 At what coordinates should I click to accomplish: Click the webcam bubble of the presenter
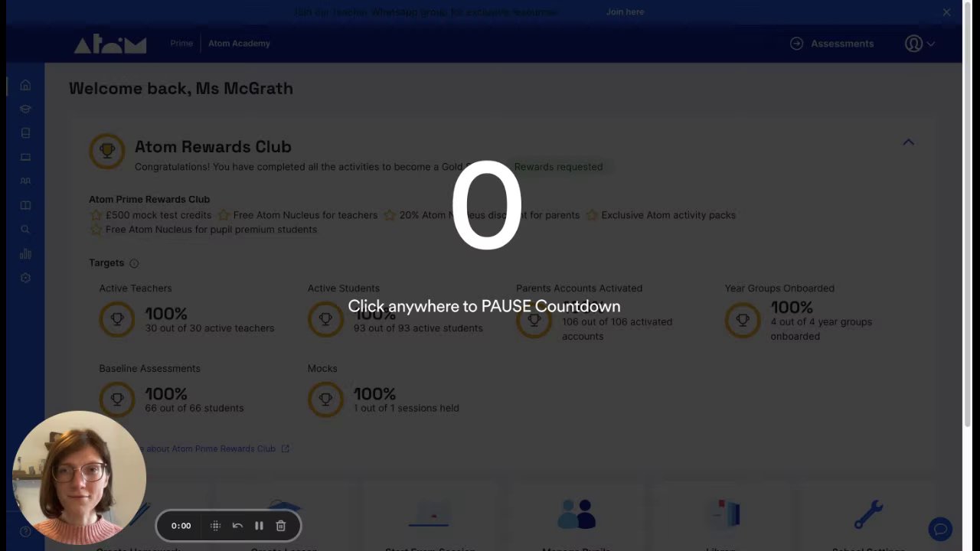click(x=79, y=478)
